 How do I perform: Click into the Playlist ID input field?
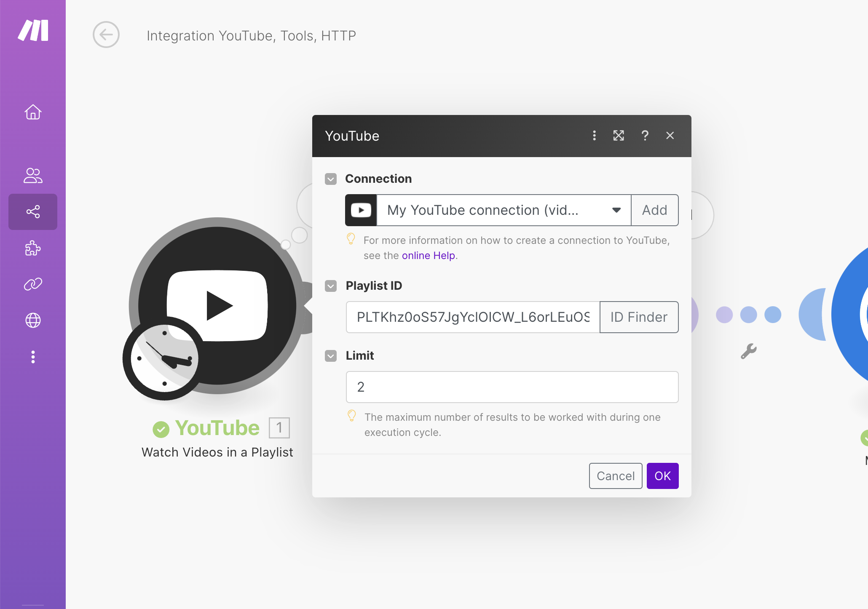[x=473, y=317]
